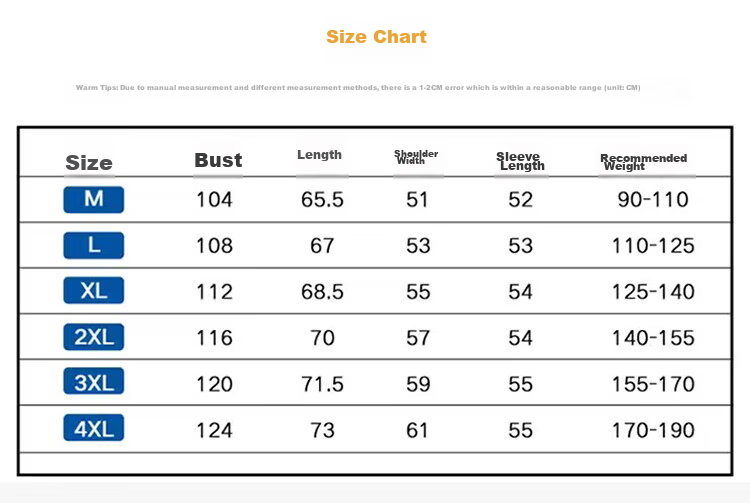The width and height of the screenshot is (750, 503).
Task: Click the Length column header
Action: pyautogui.click(x=320, y=155)
